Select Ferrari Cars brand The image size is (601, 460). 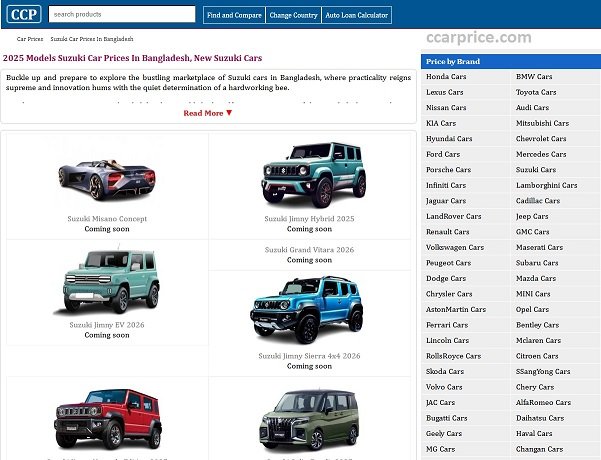tap(447, 325)
